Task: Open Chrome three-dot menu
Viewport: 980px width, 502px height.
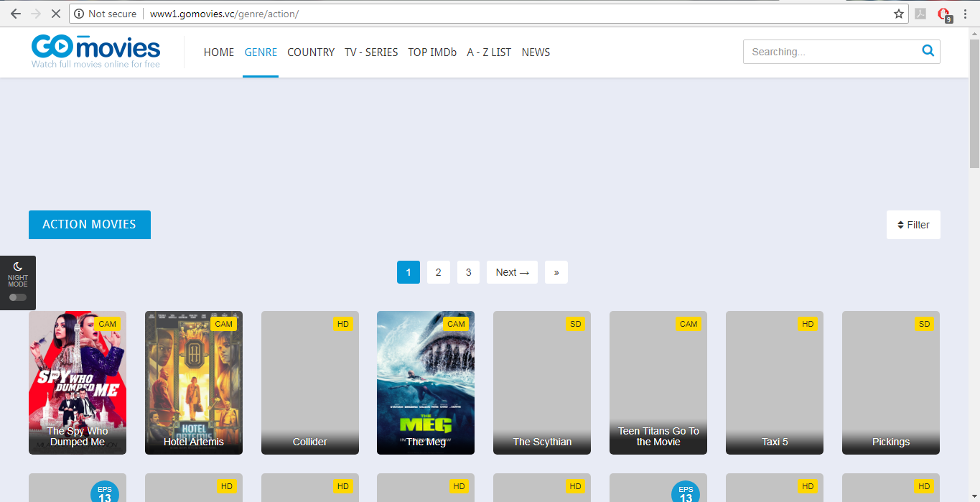Action: pos(966,14)
